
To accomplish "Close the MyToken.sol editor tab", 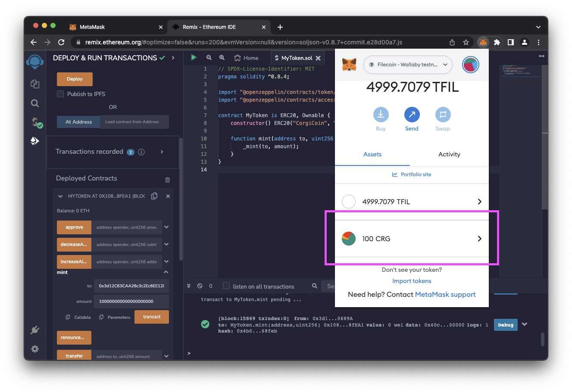I will coord(318,58).
